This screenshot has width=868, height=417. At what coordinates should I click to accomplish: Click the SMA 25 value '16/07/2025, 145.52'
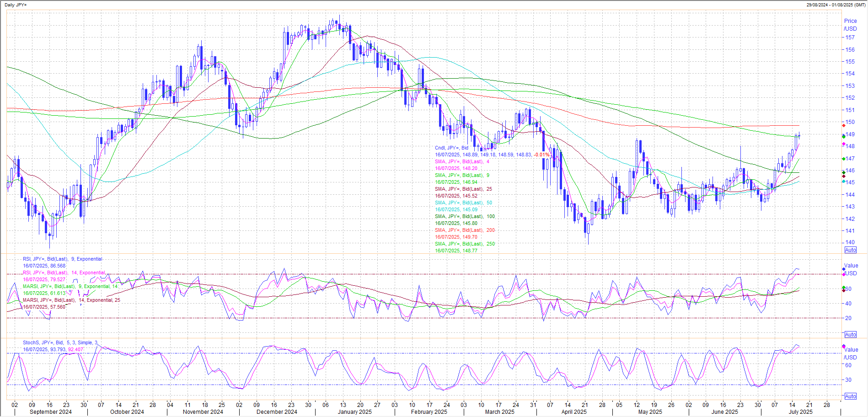click(x=456, y=196)
